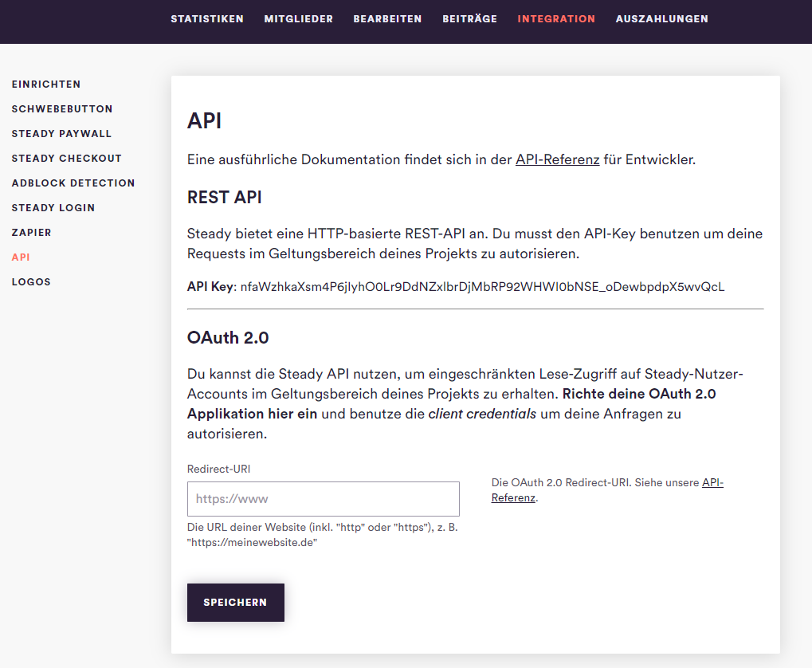
Task: Go to Steady Checkout section
Action: (66, 158)
